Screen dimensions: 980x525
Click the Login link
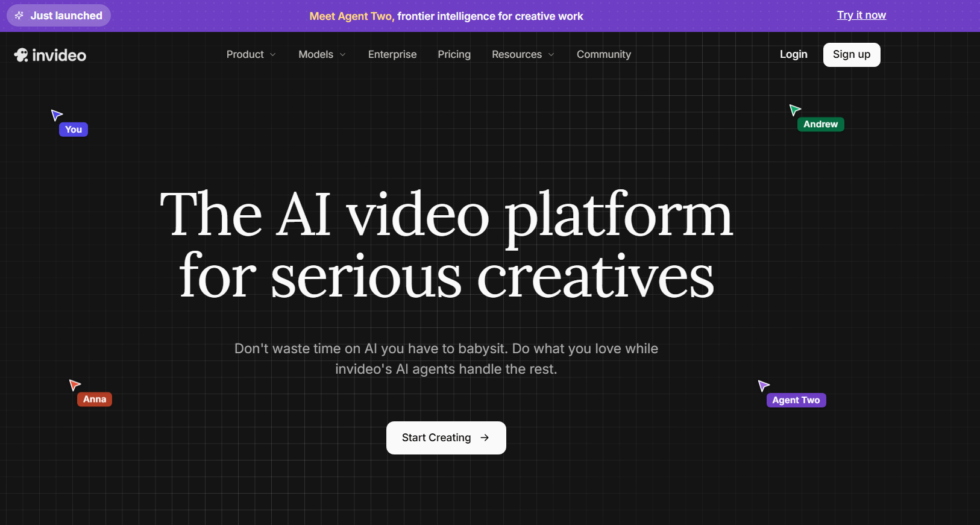(793, 54)
